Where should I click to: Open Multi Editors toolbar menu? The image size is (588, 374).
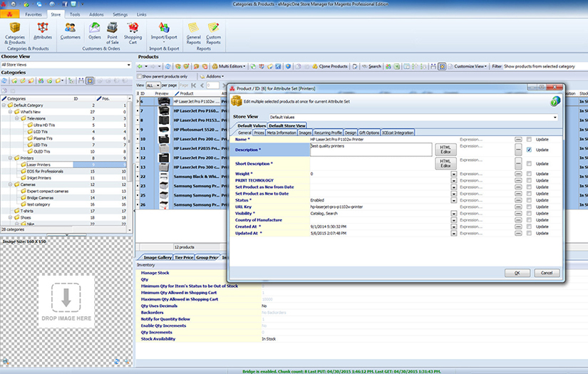(229, 66)
